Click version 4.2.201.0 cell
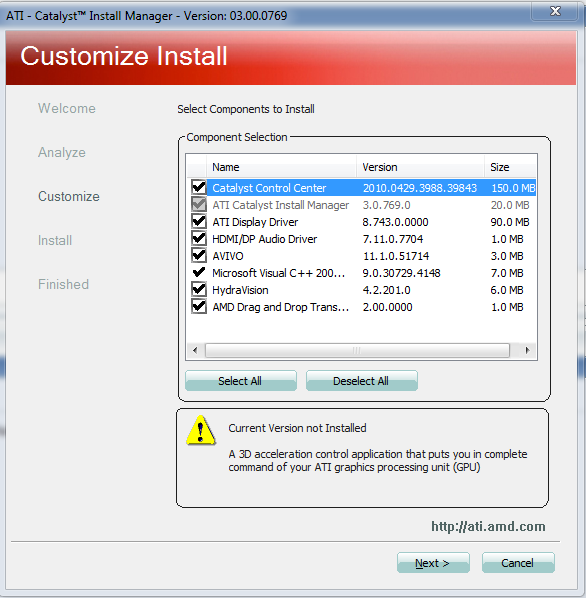586x598 pixels. (x=387, y=290)
